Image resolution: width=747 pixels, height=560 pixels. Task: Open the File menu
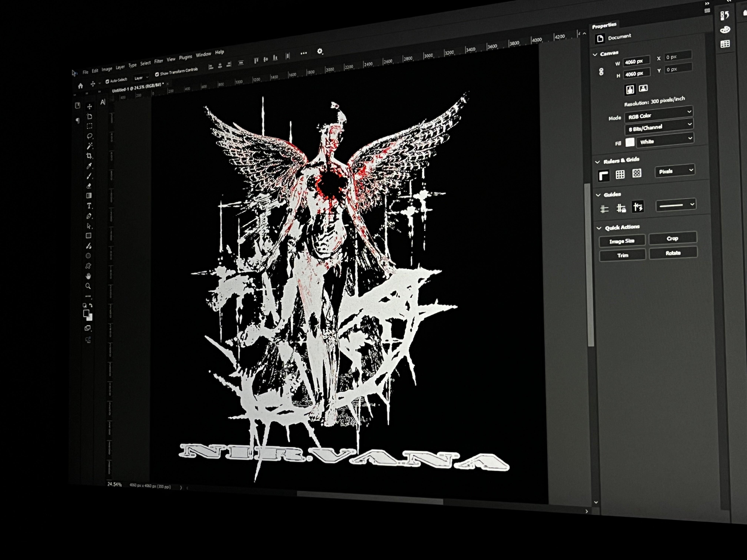85,72
